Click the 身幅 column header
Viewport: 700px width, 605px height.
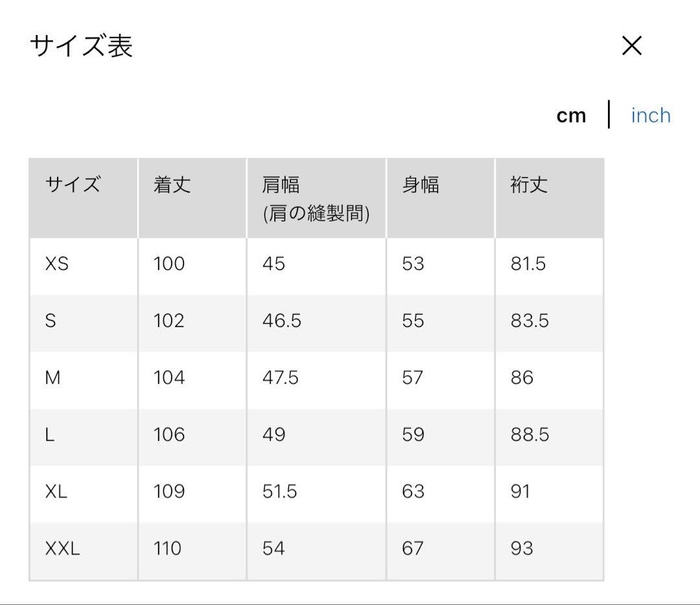(x=419, y=185)
